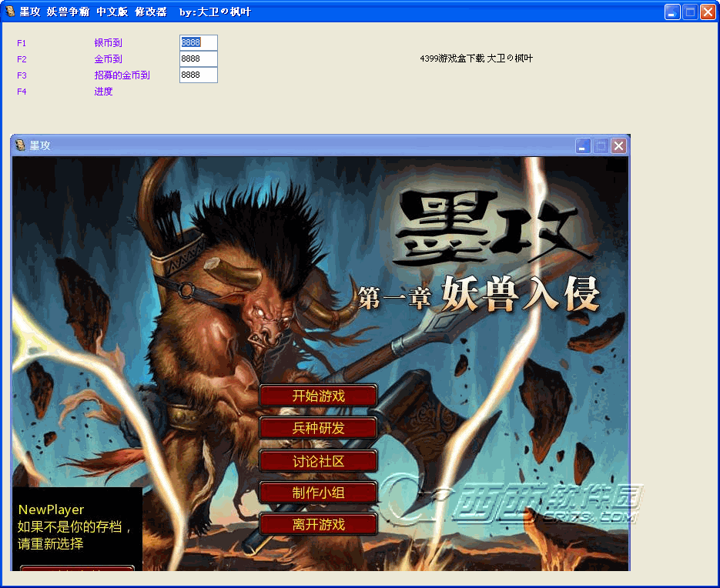The height and width of the screenshot is (588, 720).
Task: Open 兵种研发 unit research menu
Action: tap(318, 428)
